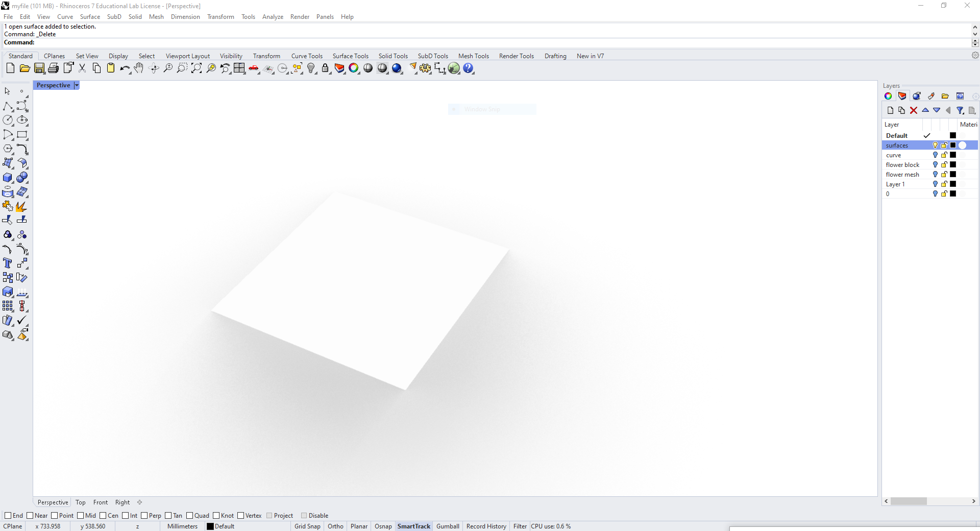
Task: Check the Perp osnap box
Action: (x=144, y=516)
